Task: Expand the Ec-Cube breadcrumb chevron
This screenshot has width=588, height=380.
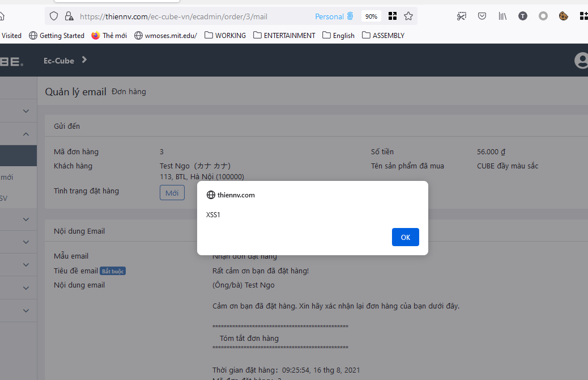Action: pos(84,60)
